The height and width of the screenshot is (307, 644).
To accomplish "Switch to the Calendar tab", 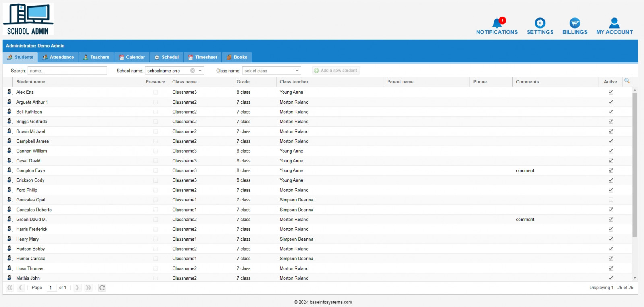I will (132, 57).
